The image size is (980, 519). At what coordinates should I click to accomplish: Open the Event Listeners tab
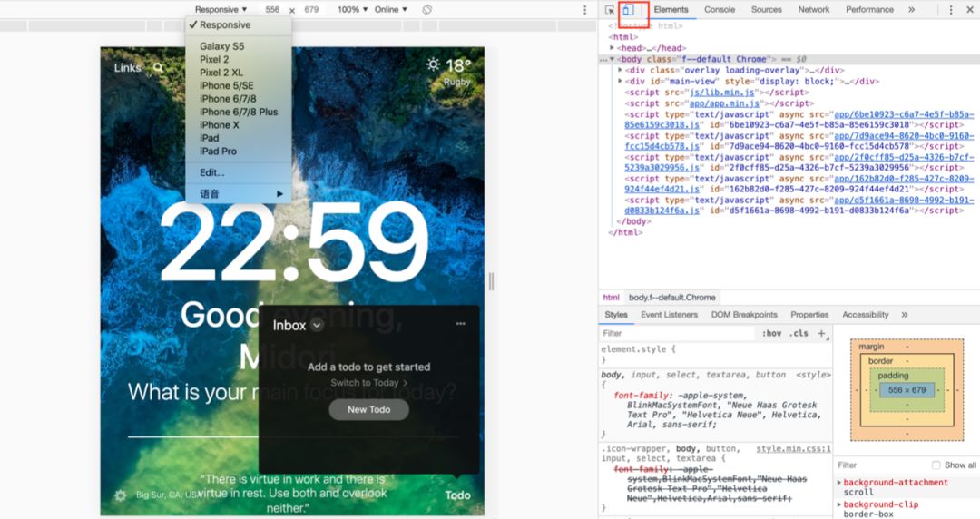tap(669, 315)
